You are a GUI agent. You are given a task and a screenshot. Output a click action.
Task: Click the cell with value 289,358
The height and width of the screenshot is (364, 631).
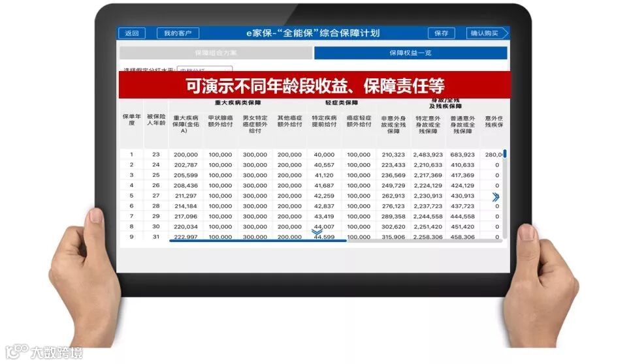[x=393, y=217]
